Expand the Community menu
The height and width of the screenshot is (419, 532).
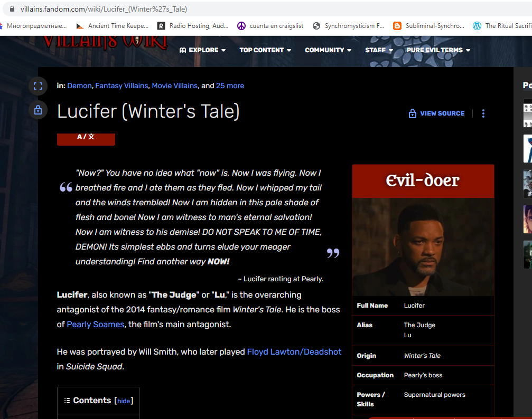tap(328, 50)
